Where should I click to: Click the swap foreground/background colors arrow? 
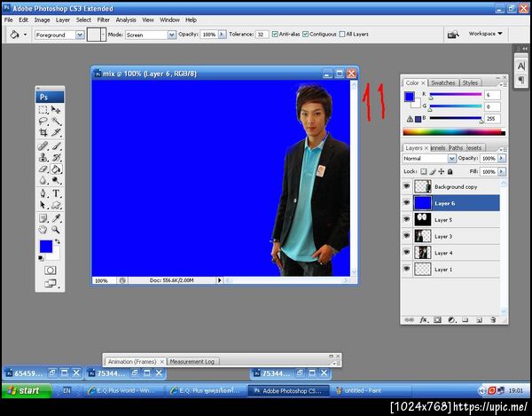click(58, 241)
